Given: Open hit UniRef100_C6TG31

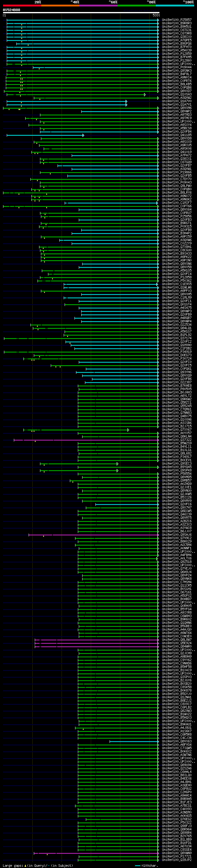Looking at the screenshot, I should (177, 30).
